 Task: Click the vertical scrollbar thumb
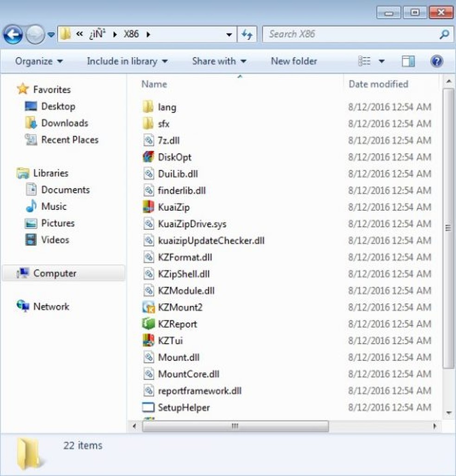[448, 228]
